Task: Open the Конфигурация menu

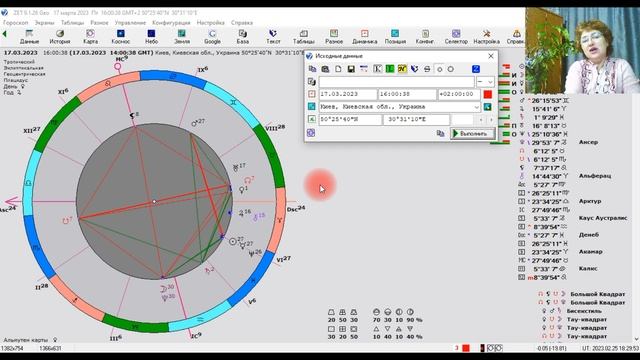Action: pyautogui.click(x=171, y=23)
